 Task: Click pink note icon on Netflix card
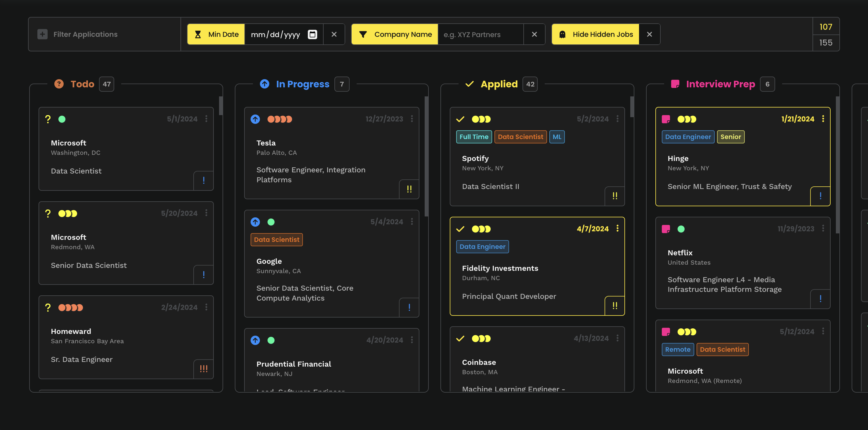pyautogui.click(x=666, y=229)
